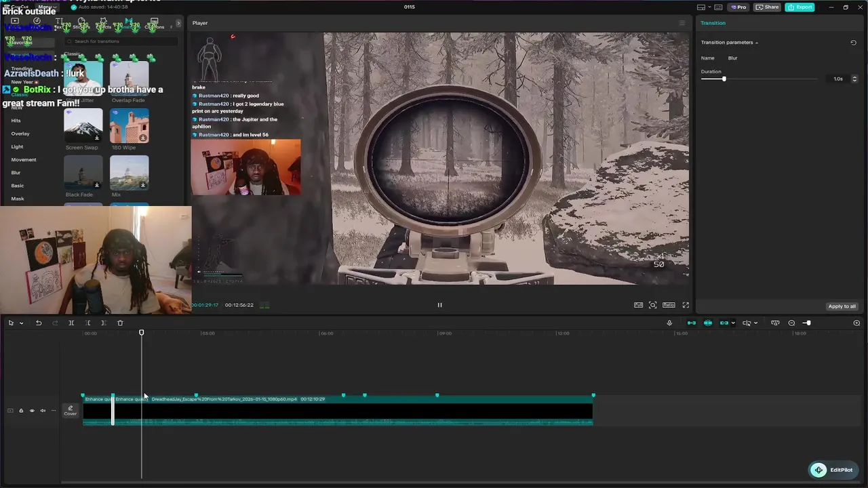This screenshot has width=868, height=488.
Task: Expand the layout dropdown arrow
Action: 709,7
